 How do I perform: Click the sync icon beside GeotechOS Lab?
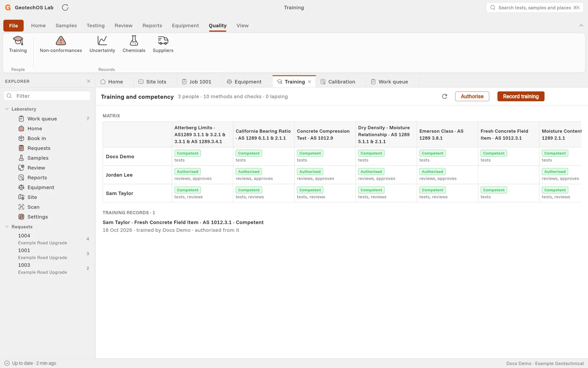(65, 7)
